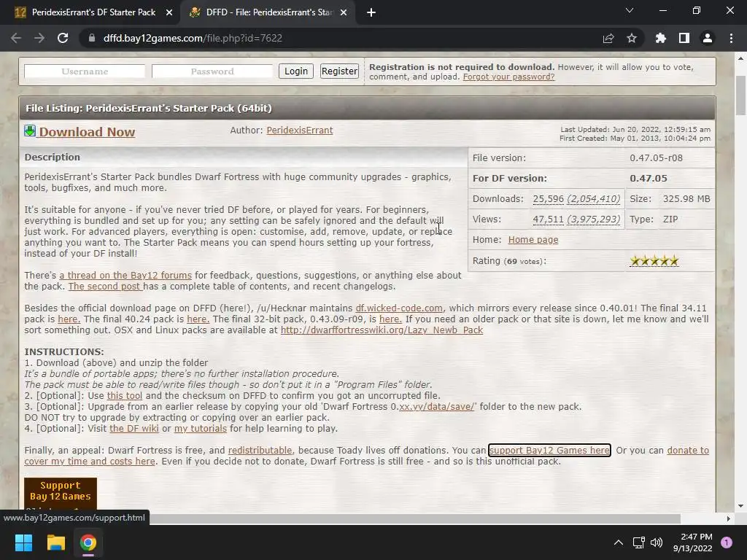Open the xx.yy/data/save/ link
The height and width of the screenshot is (560, 747).
(x=438, y=407)
